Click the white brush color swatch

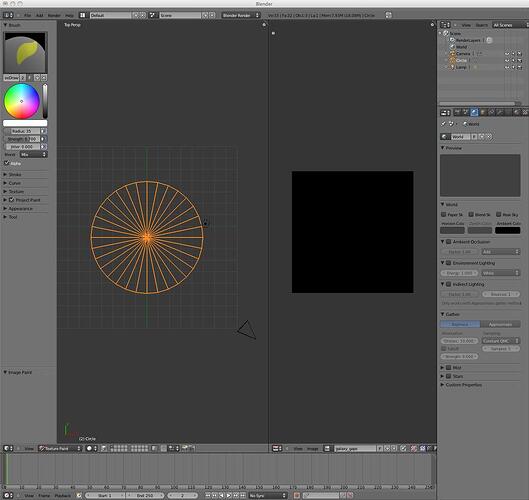click(x=25, y=123)
